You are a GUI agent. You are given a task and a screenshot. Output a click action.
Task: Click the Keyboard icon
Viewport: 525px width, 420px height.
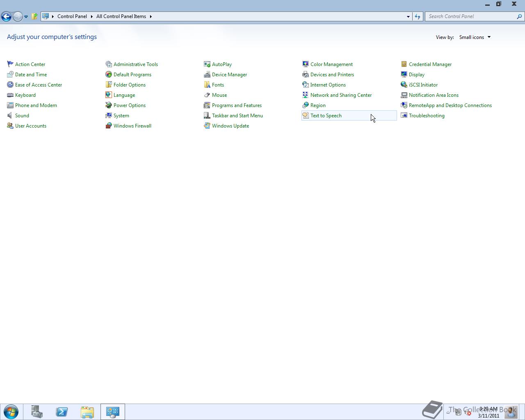10,95
